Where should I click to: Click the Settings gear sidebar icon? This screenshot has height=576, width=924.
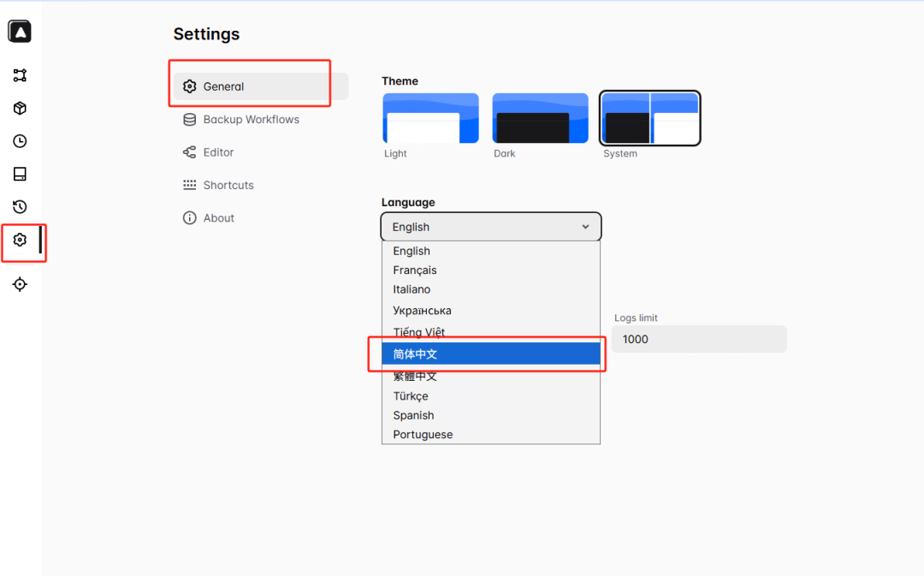click(20, 240)
